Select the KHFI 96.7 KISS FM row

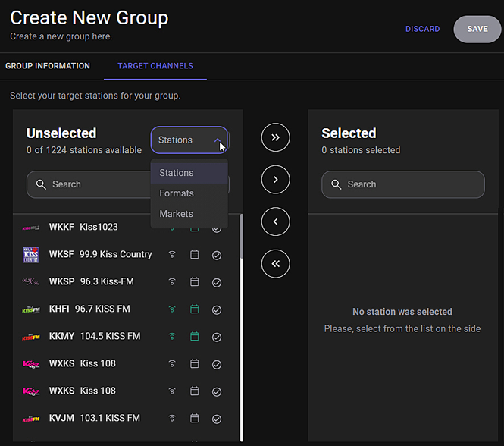(126, 309)
